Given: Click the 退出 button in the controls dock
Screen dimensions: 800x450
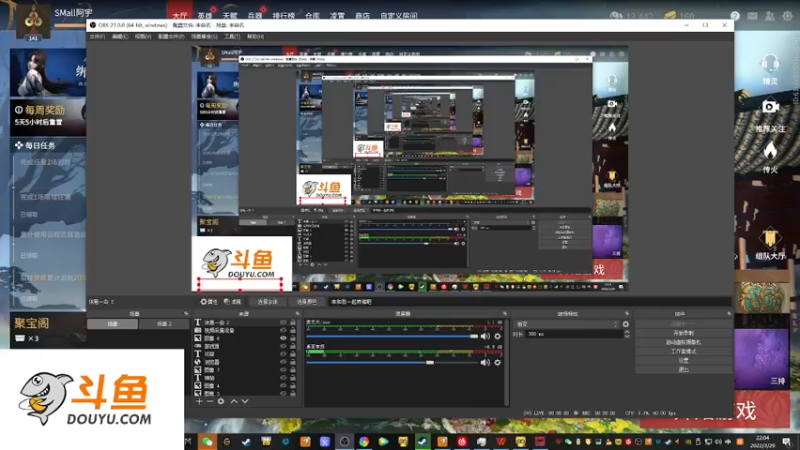Looking at the screenshot, I should (683, 369).
